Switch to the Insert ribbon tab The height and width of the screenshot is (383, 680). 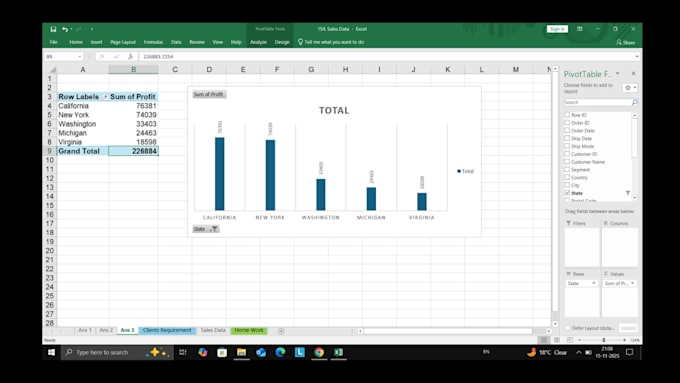[x=96, y=42]
